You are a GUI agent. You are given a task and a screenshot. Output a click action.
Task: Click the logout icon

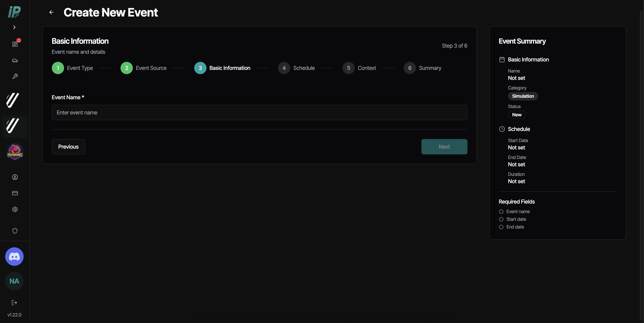[x=15, y=303]
